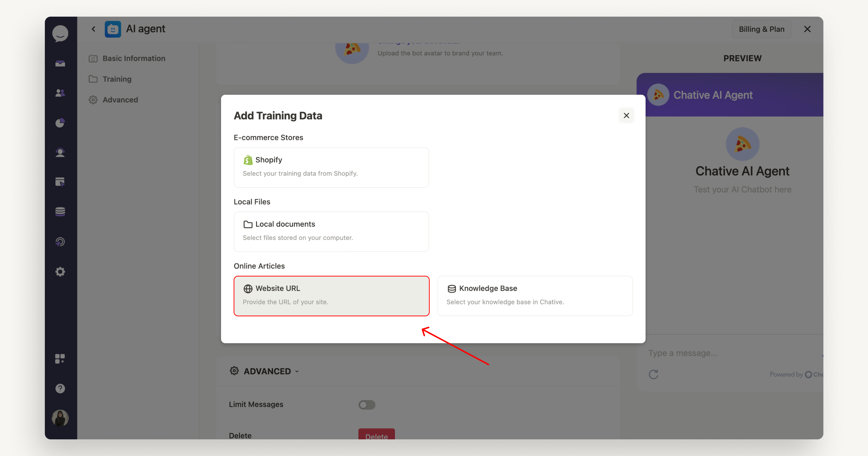Open the Basic Information section
The image size is (868, 456).
[x=134, y=58]
